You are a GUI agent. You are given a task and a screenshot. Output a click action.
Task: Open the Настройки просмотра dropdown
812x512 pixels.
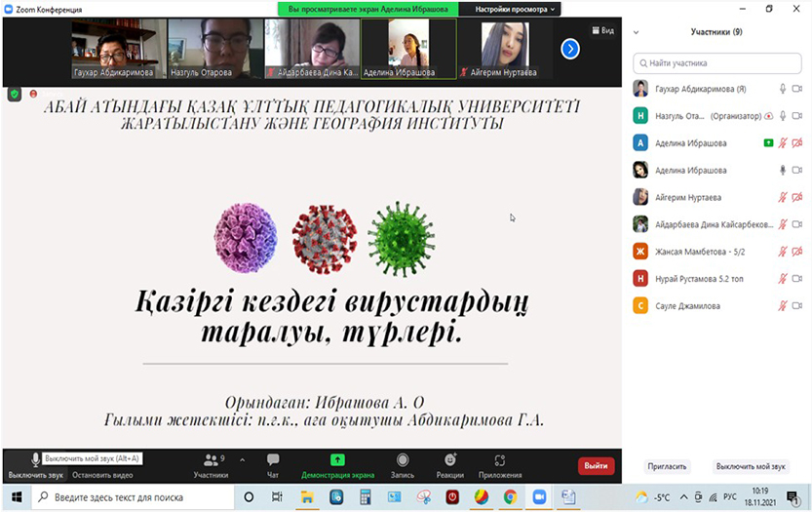click(517, 9)
